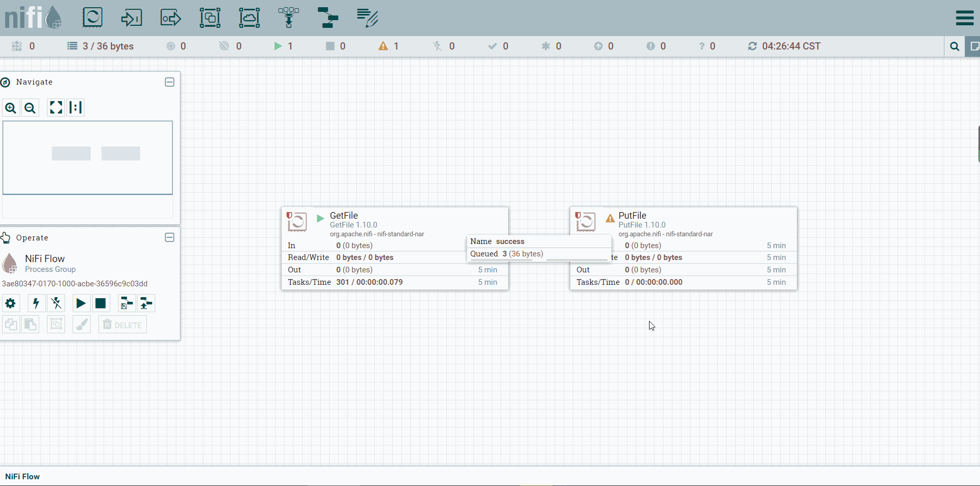Select the Label toolbar icon
Screen dimensions: 980x486
click(368, 18)
